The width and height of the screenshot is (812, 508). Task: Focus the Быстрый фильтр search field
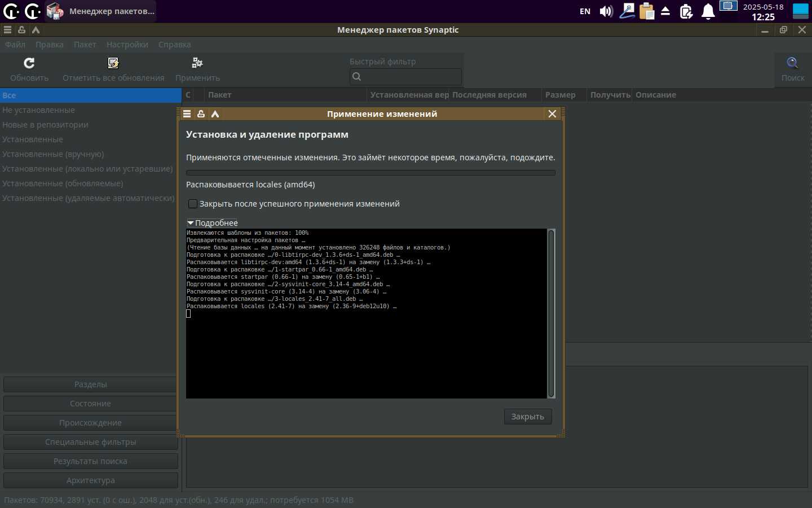pyautogui.click(x=405, y=77)
